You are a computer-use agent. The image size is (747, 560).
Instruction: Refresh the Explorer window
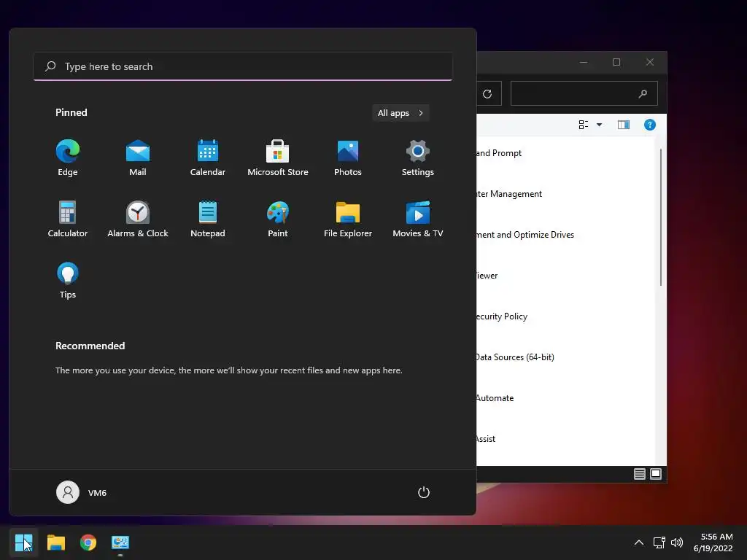coord(487,94)
